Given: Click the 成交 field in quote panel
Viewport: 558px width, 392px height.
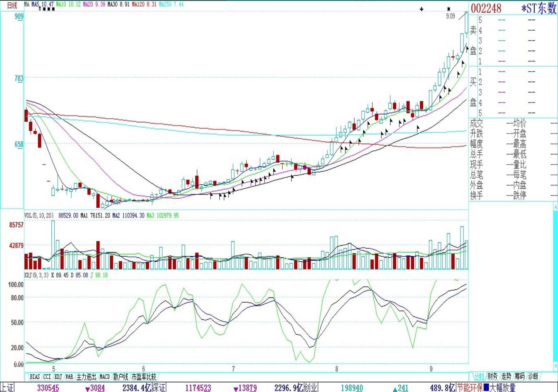Looking at the screenshot, I should coord(476,123).
